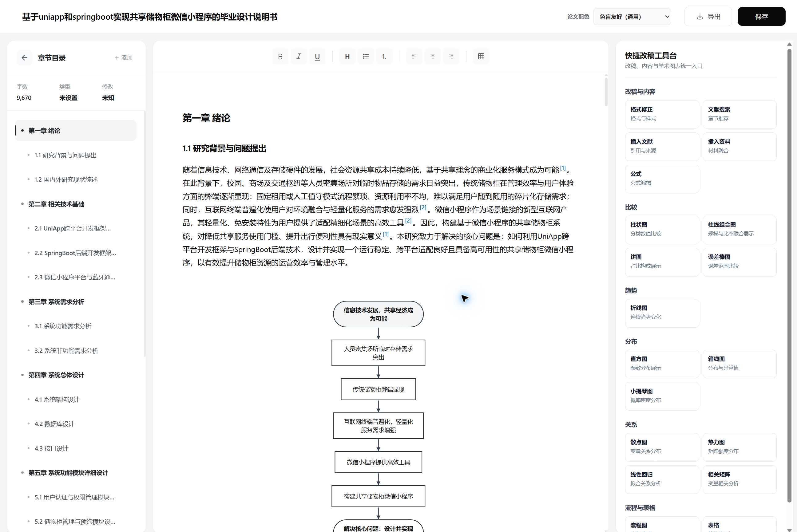Align text to the left
Screen dimensions: 797x532
(x=414, y=56)
